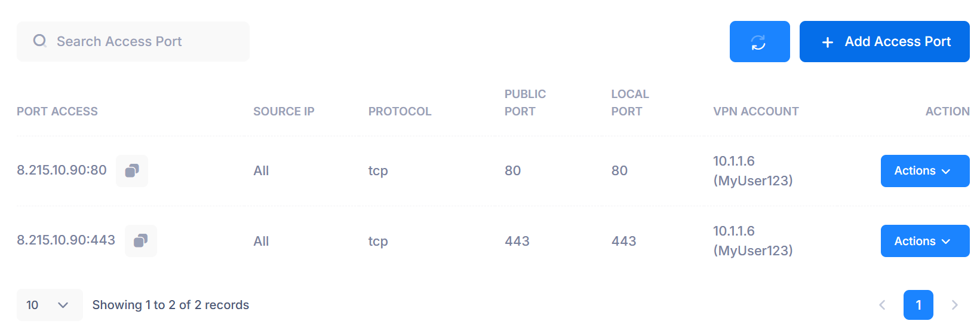The width and height of the screenshot is (980, 333).
Task: Click the refresh list icon button
Action: pos(760,42)
